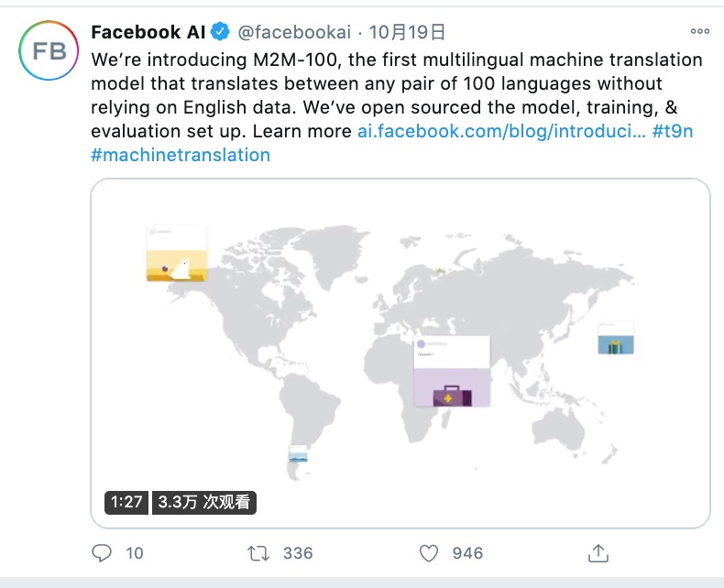The width and height of the screenshot is (724, 588).
Task: Play the world map video
Action: 400,353
